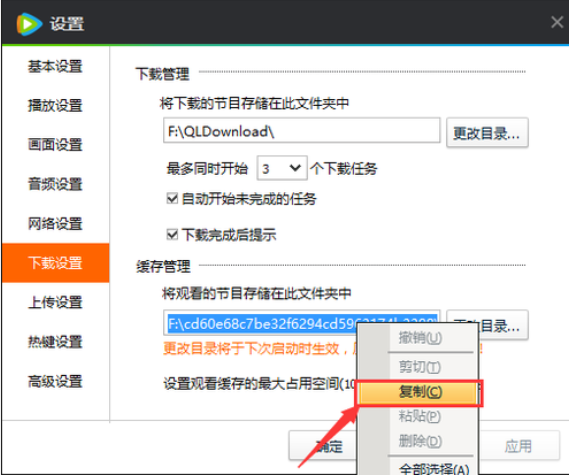The image size is (569, 475).
Task: Toggle 下载完成后提示 checkbox
Action: click(x=172, y=234)
